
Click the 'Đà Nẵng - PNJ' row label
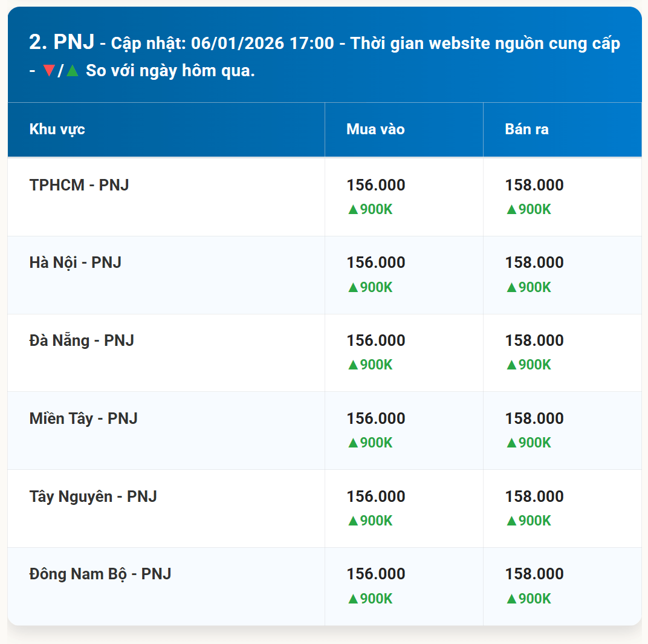82,340
